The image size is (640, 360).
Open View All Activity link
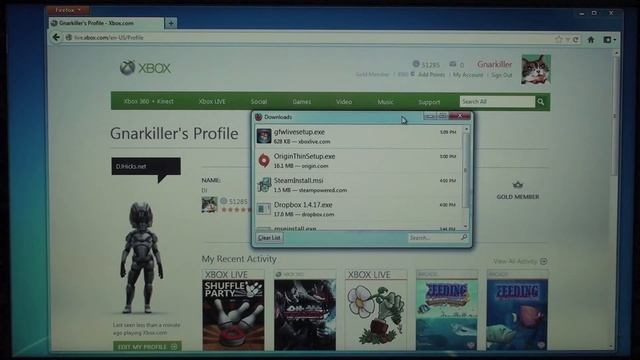(520, 261)
